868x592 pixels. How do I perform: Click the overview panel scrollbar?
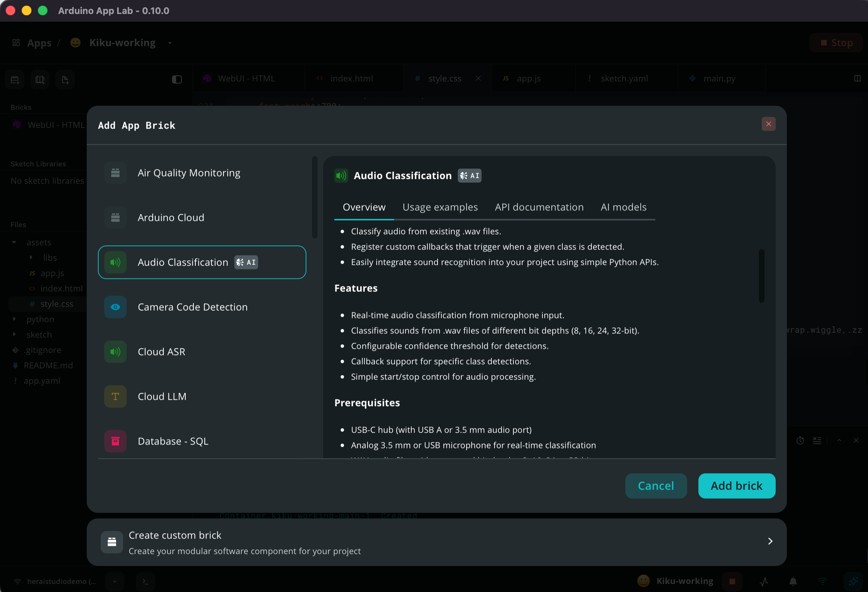pyautogui.click(x=761, y=276)
